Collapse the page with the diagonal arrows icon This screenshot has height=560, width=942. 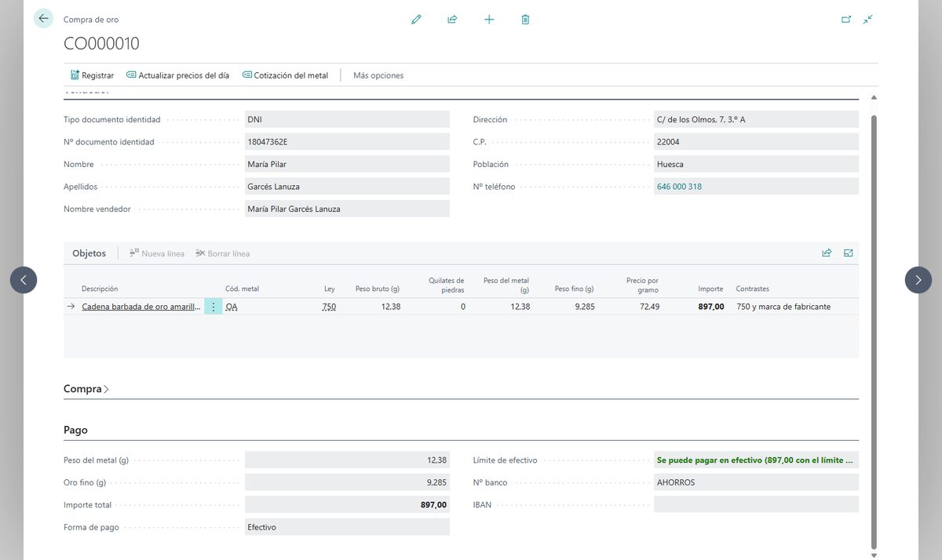pyautogui.click(x=867, y=20)
